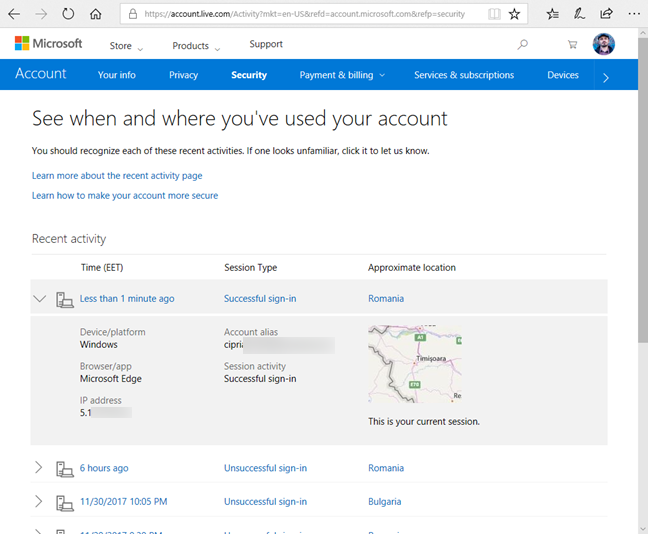Open the browser home page icon

click(x=95, y=14)
